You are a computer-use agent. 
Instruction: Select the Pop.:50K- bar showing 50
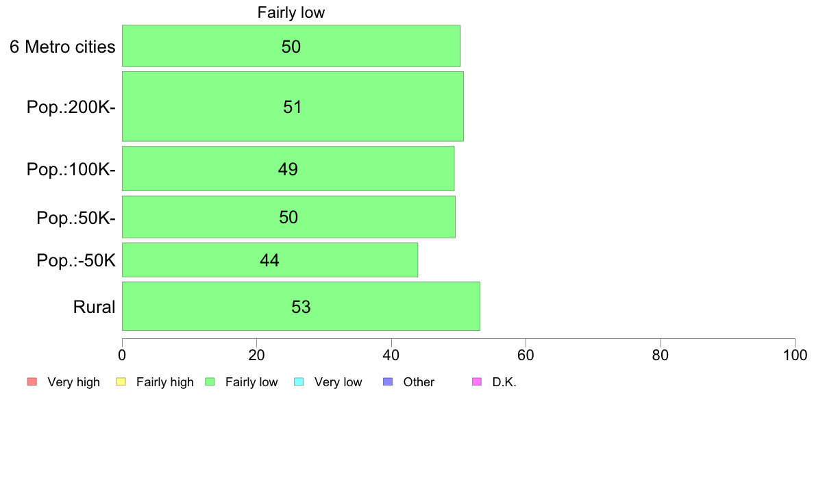288,217
